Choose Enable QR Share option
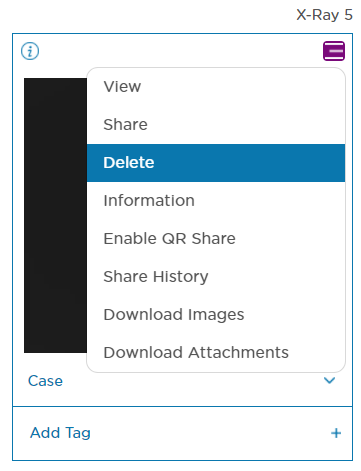361x471 pixels. (216, 239)
